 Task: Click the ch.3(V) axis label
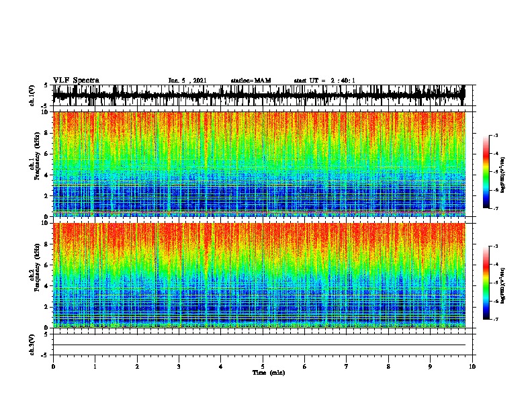tap(32, 345)
